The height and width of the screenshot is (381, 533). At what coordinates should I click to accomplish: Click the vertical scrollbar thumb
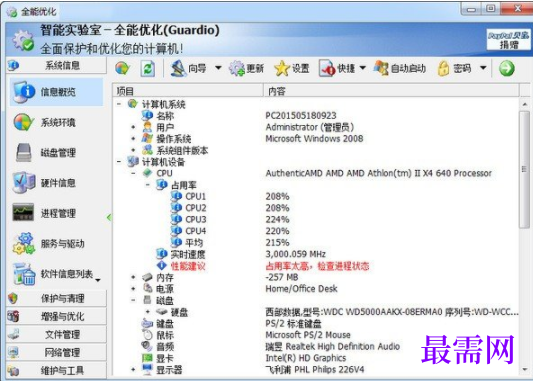[x=525, y=169]
